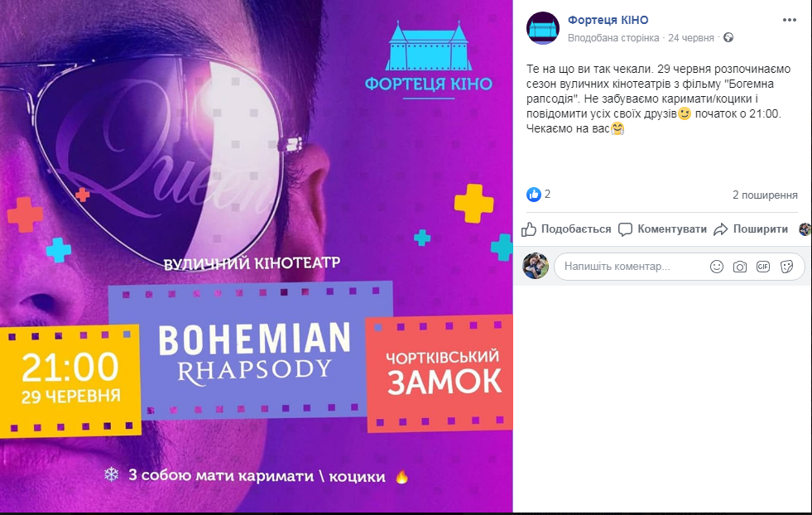The width and height of the screenshot is (812, 515).
Task: View the 2 поширення shares list
Action: [x=765, y=195]
